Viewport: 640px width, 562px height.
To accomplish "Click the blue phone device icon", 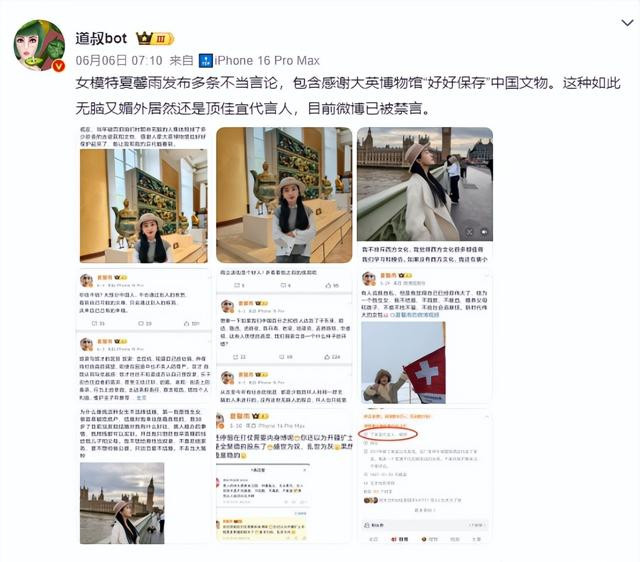I will click(206, 61).
